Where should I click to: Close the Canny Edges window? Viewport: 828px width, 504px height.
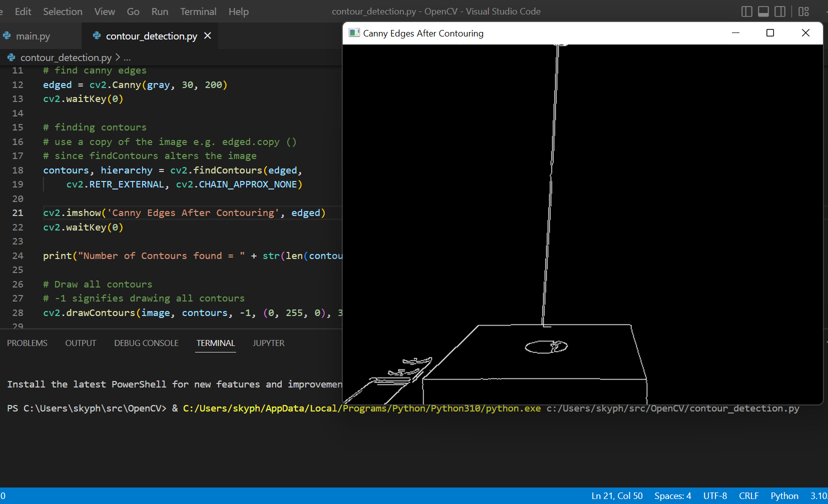pyautogui.click(x=805, y=33)
